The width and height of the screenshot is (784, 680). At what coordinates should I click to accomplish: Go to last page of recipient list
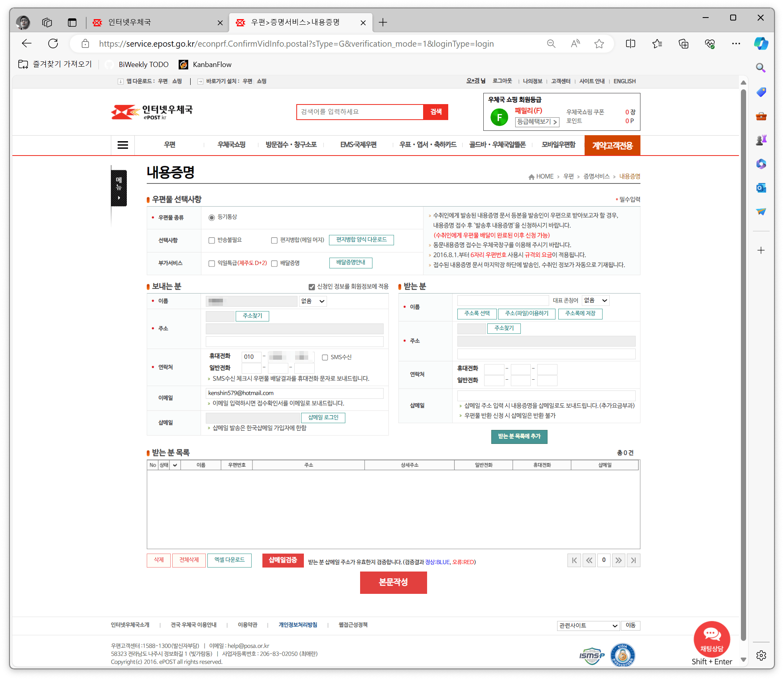633,560
